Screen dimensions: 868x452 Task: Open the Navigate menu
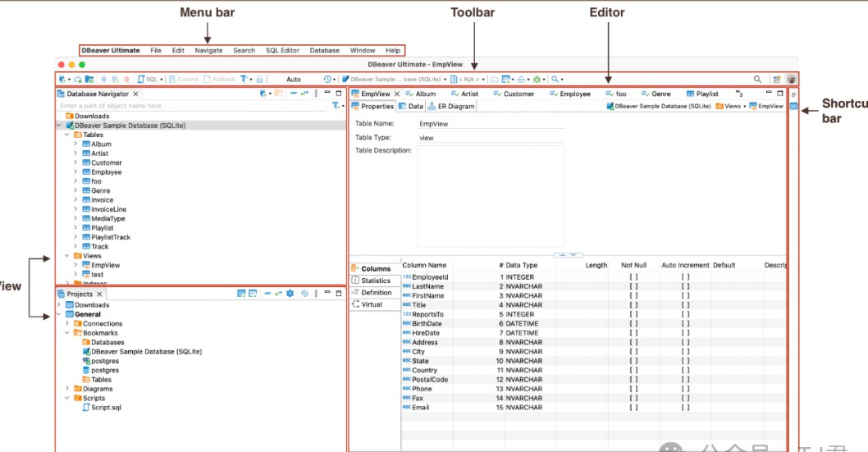[208, 50]
